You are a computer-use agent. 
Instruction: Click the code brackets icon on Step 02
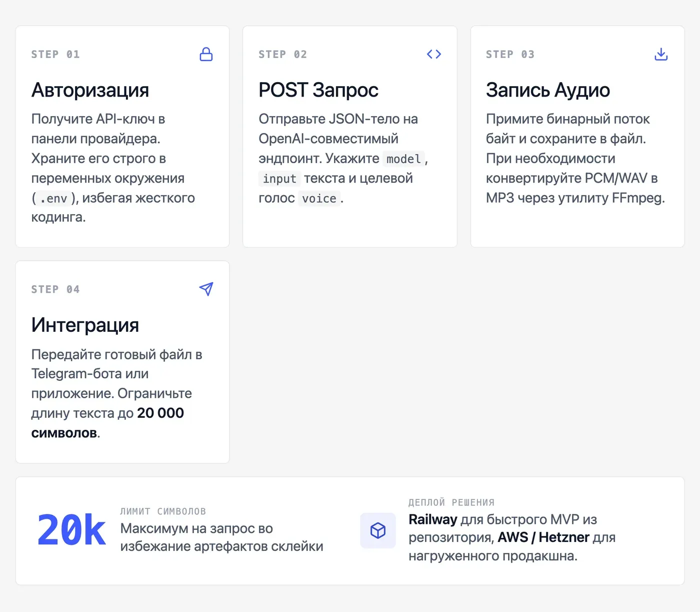coord(434,54)
